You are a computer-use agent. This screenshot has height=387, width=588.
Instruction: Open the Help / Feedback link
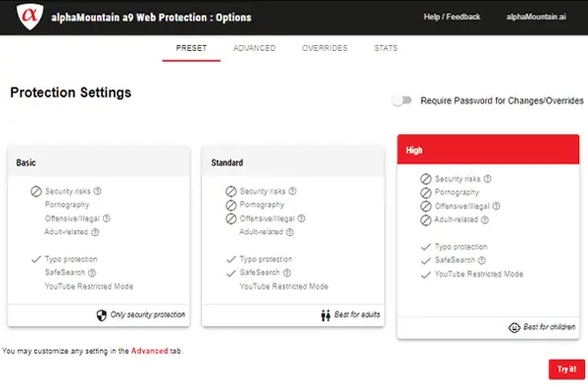(452, 17)
